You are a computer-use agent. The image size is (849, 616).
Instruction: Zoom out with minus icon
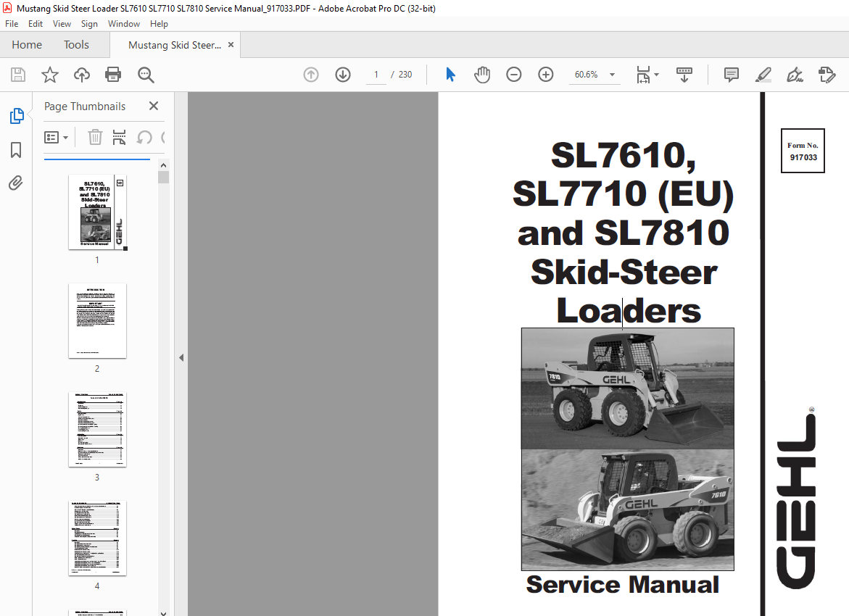click(514, 75)
